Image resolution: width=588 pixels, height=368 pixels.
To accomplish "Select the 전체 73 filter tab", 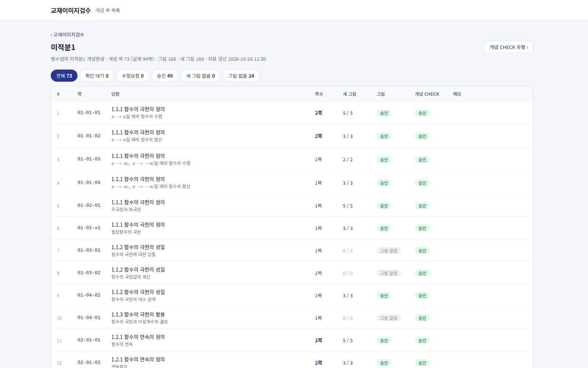I will (x=64, y=76).
